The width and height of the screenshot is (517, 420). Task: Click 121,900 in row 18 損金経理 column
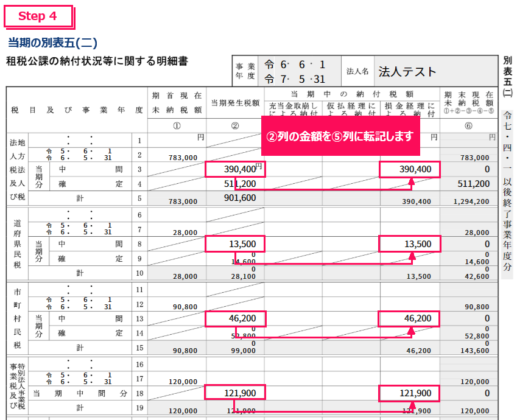tap(415, 393)
